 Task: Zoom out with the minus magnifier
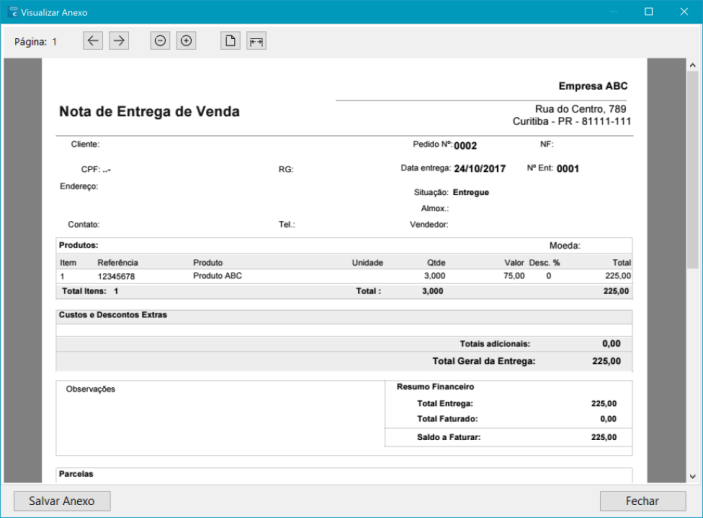pos(160,41)
